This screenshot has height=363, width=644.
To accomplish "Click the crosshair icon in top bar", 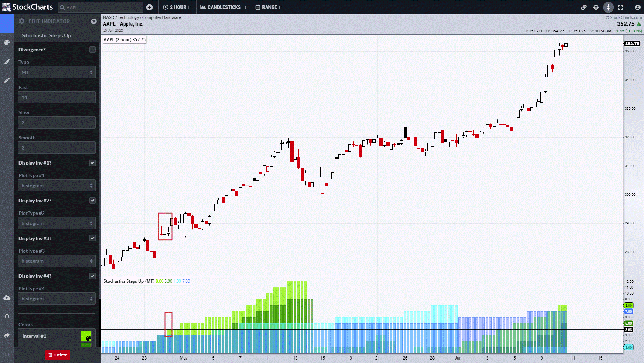I will [596, 7].
